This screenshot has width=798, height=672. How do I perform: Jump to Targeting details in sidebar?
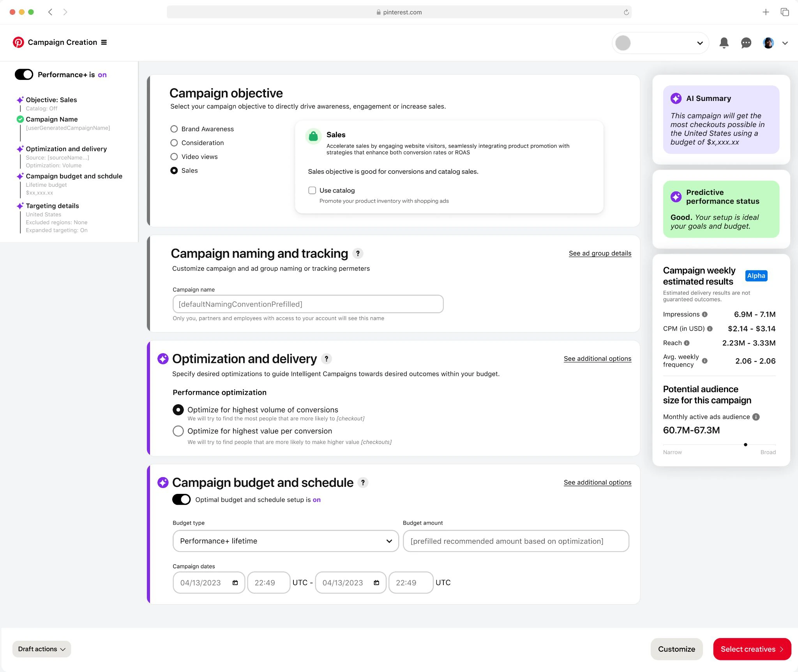52,206
